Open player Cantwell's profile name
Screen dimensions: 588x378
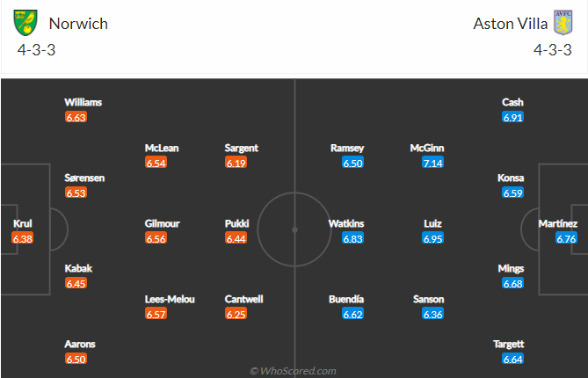243,299
